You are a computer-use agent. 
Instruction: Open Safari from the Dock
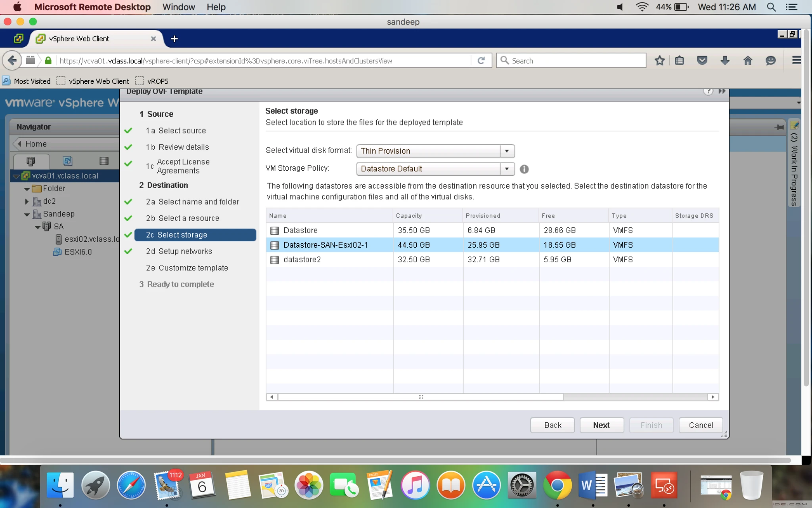click(x=131, y=485)
